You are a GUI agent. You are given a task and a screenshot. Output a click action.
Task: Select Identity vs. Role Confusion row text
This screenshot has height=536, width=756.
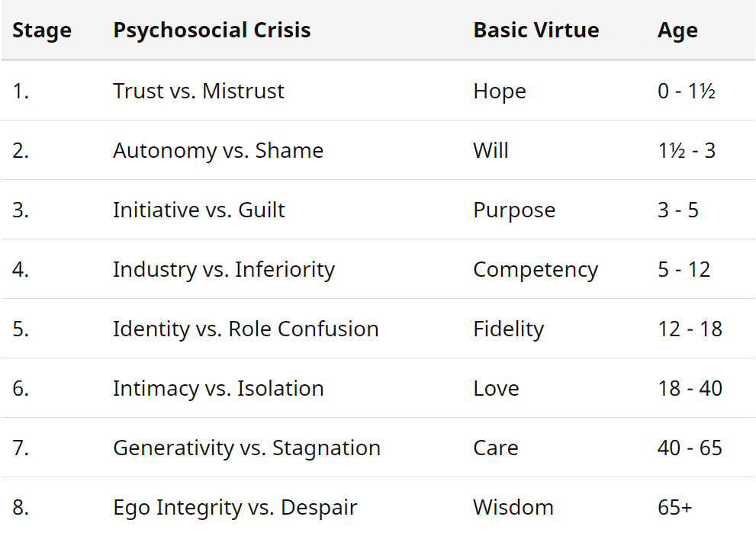tap(246, 329)
